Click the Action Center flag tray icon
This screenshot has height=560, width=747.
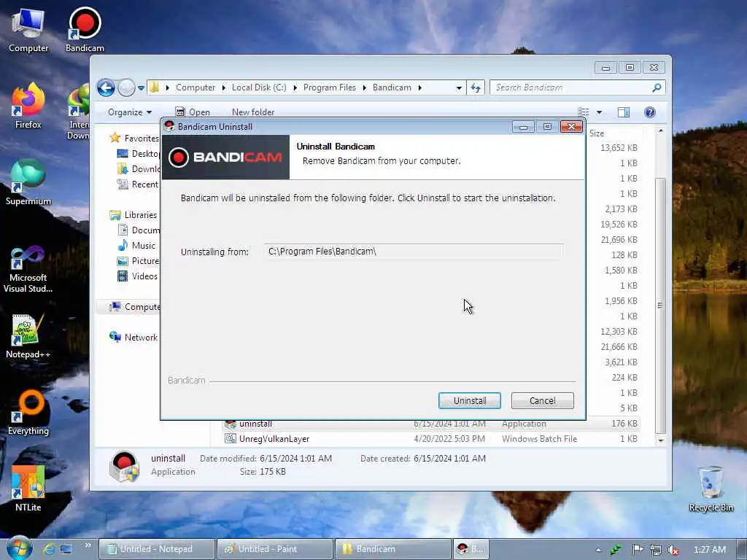[x=638, y=550]
